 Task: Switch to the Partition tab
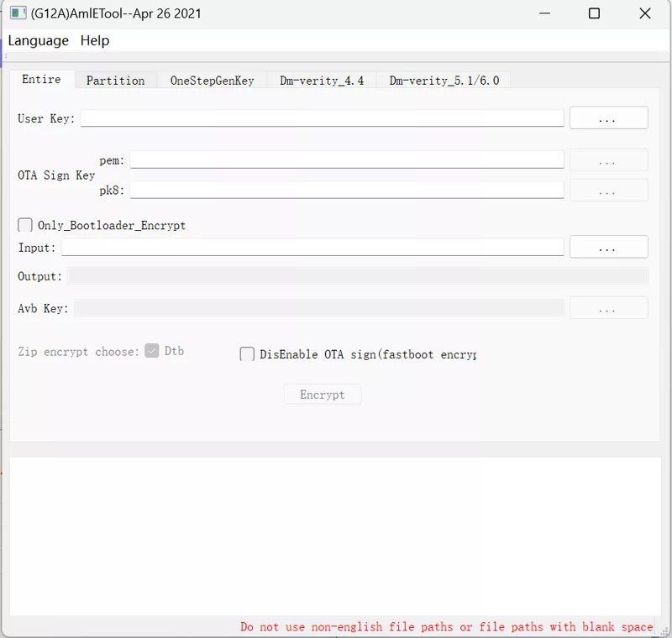pos(115,81)
